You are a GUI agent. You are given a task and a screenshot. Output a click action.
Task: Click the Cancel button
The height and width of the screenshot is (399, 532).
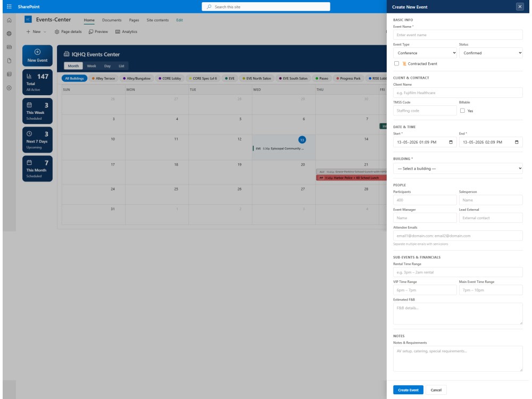(x=436, y=390)
